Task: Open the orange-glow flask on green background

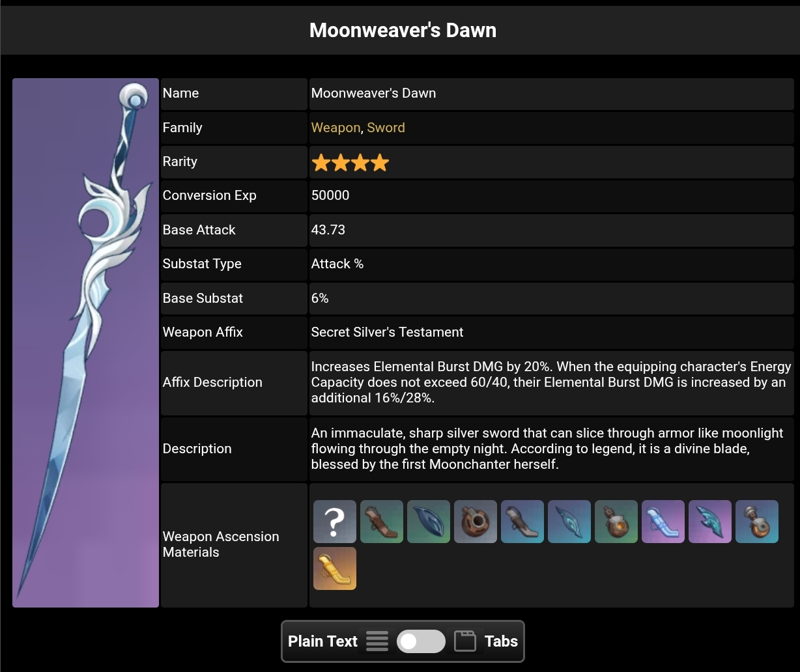Action: (616, 522)
